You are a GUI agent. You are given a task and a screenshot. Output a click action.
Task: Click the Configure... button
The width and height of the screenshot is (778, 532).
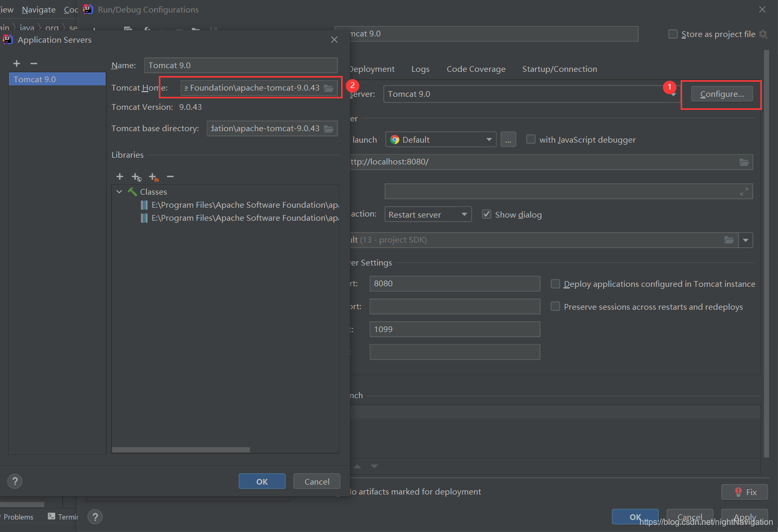(x=722, y=94)
